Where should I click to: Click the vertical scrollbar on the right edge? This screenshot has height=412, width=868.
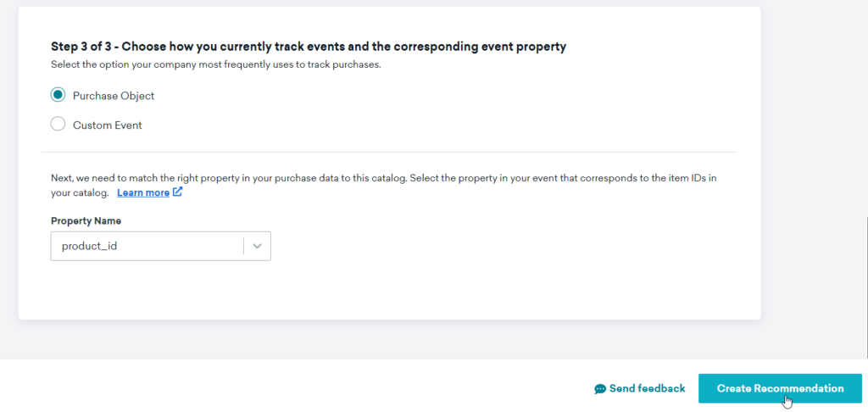[865, 288]
